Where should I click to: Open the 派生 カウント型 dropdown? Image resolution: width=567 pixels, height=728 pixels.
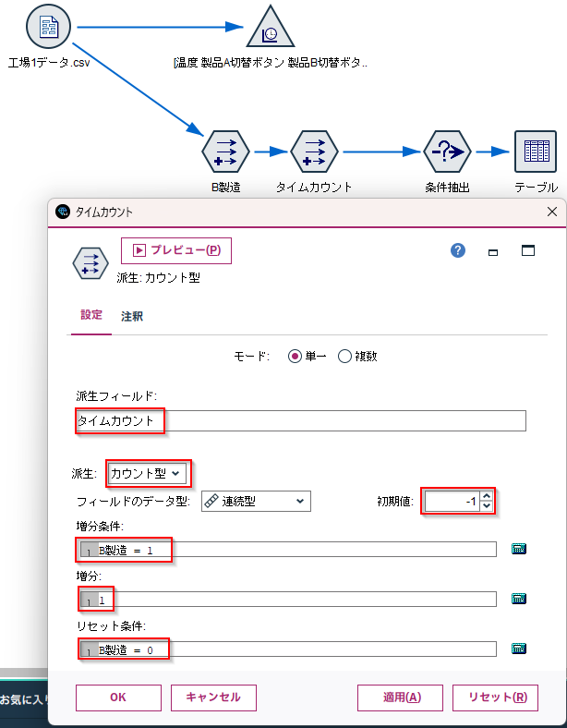[148, 474]
